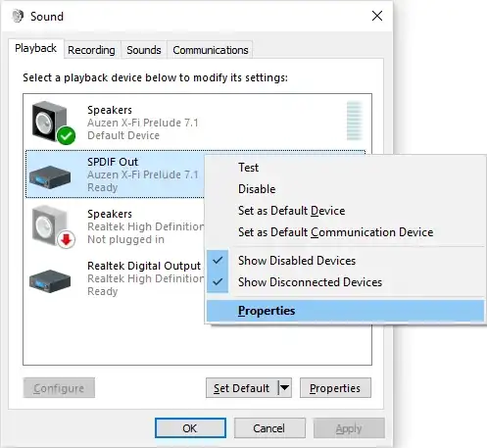The width and height of the screenshot is (487, 448).
Task: Select Set as Default Communication Device
Action: coord(346,232)
